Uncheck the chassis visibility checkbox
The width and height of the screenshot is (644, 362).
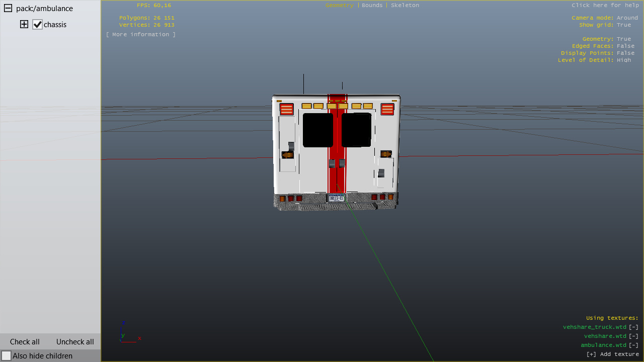[37, 25]
